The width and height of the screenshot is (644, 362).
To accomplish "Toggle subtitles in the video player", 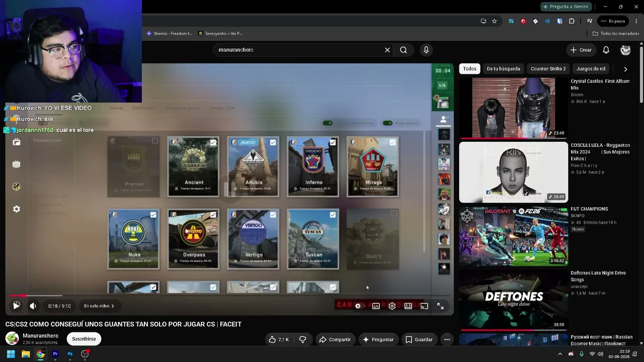I will (376, 306).
